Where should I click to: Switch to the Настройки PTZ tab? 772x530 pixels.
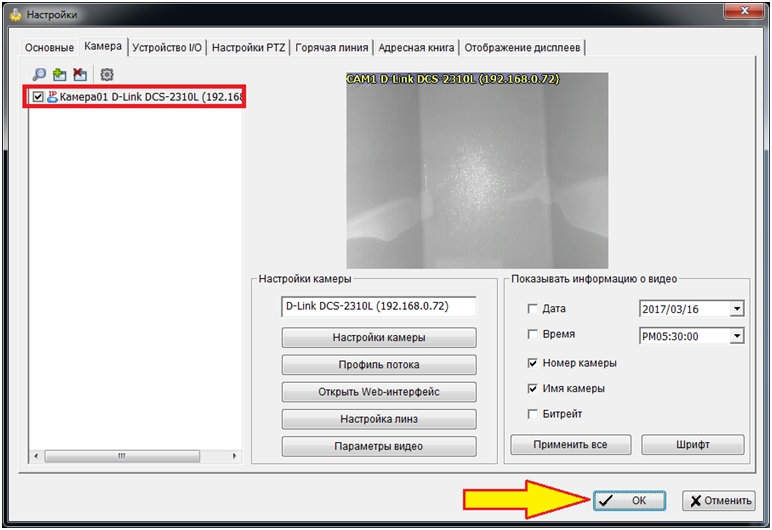coord(248,47)
